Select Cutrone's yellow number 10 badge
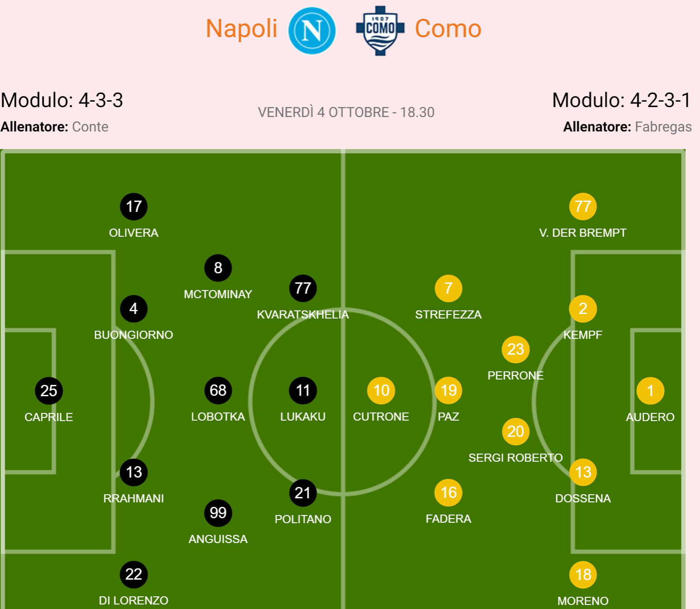The image size is (700, 609). pyautogui.click(x=381, y=390)
